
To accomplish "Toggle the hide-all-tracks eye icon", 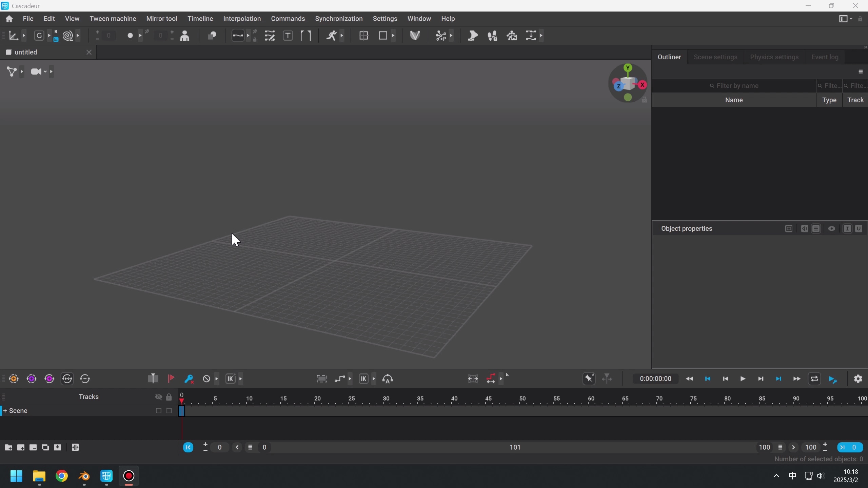I will 158,397.
